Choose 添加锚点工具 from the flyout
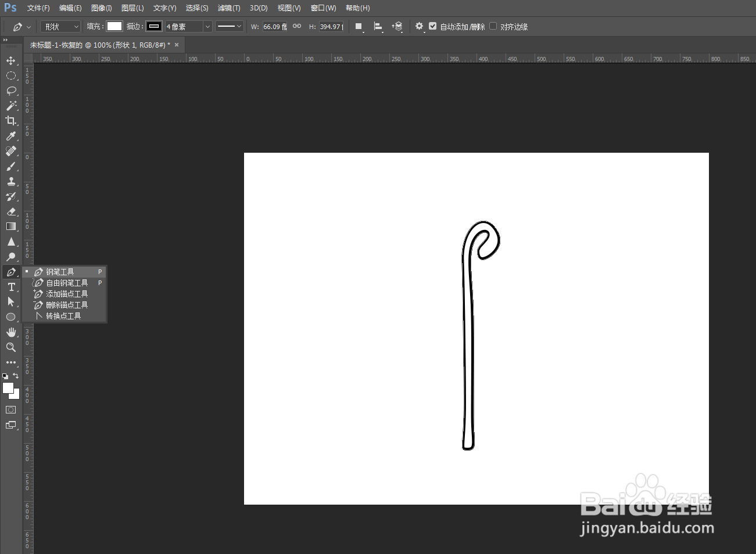This screenshot has height=554, width=756. click(x=65, y=294)
